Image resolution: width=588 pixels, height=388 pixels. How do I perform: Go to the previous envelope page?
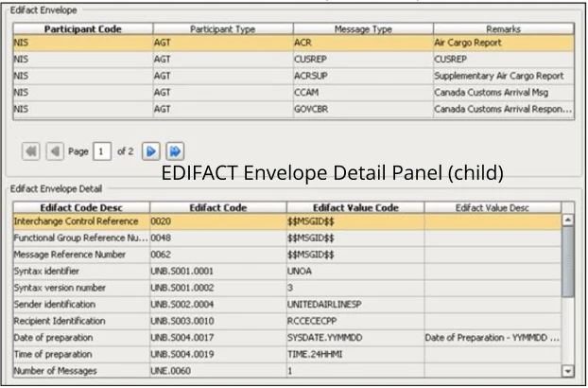(55, 151)
